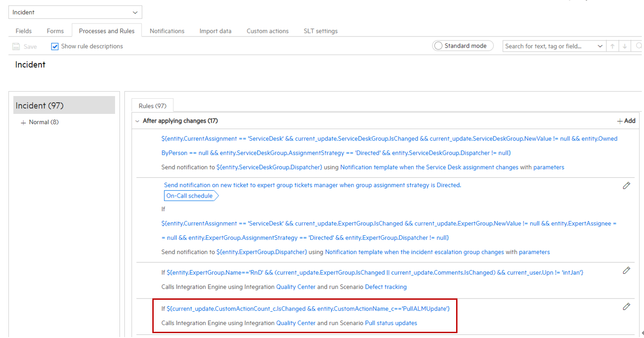644x338 pixels.
Task: Collapse the After applying changes section
Action: click(x=137, y=121)
